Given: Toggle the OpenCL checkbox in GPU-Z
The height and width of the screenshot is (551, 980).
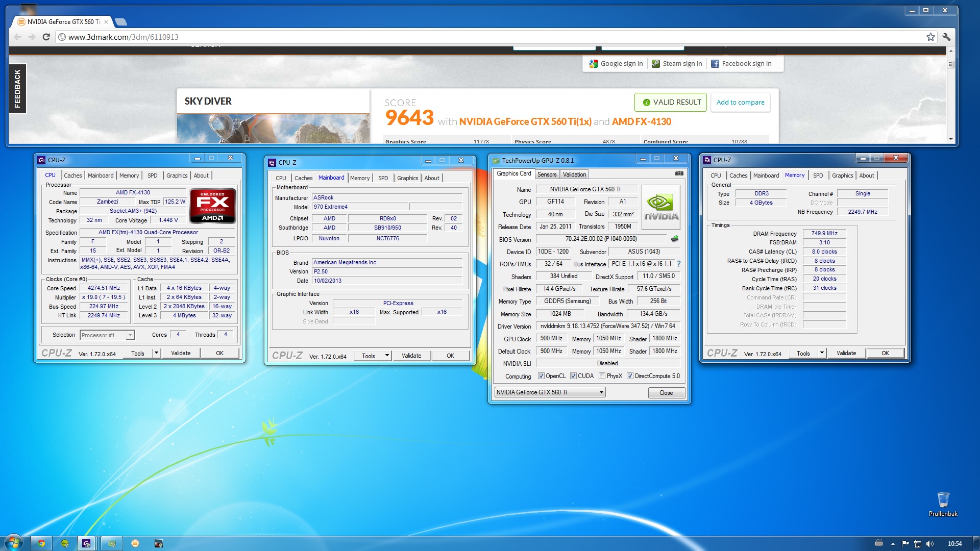Looking at the screenshot, I should click(541, 376).
